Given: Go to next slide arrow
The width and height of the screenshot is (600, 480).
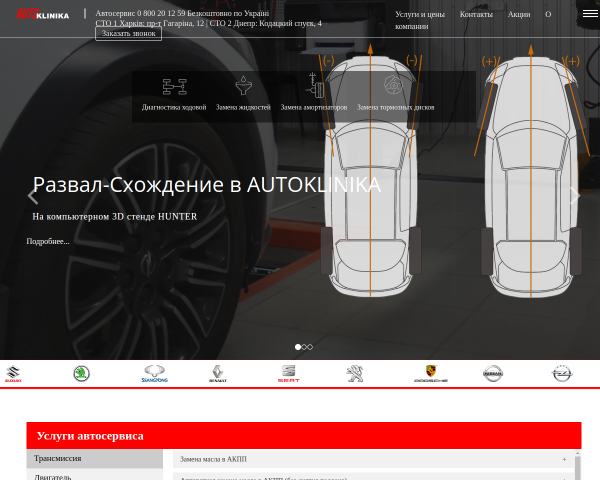Looking at the screenshot, I should [x=574, y=196].
